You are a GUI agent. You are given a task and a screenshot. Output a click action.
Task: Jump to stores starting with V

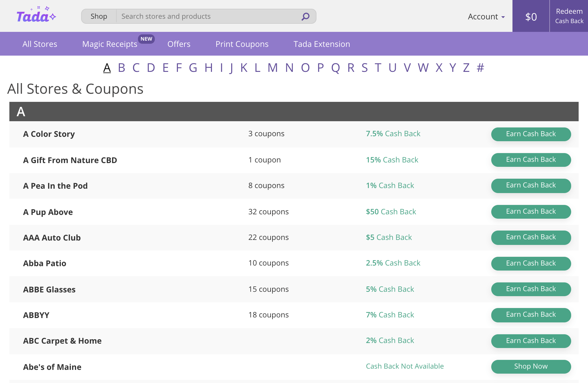407,67
